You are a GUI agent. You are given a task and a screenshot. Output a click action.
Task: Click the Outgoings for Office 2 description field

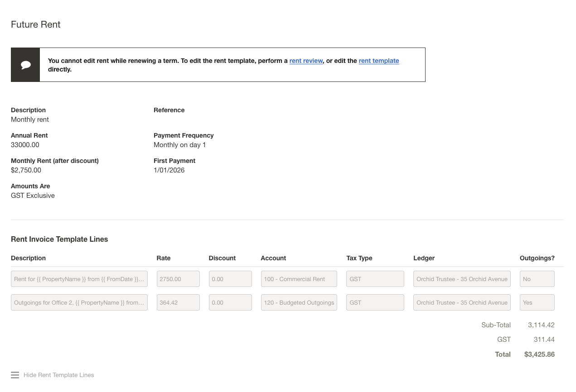tap(79, 302)
